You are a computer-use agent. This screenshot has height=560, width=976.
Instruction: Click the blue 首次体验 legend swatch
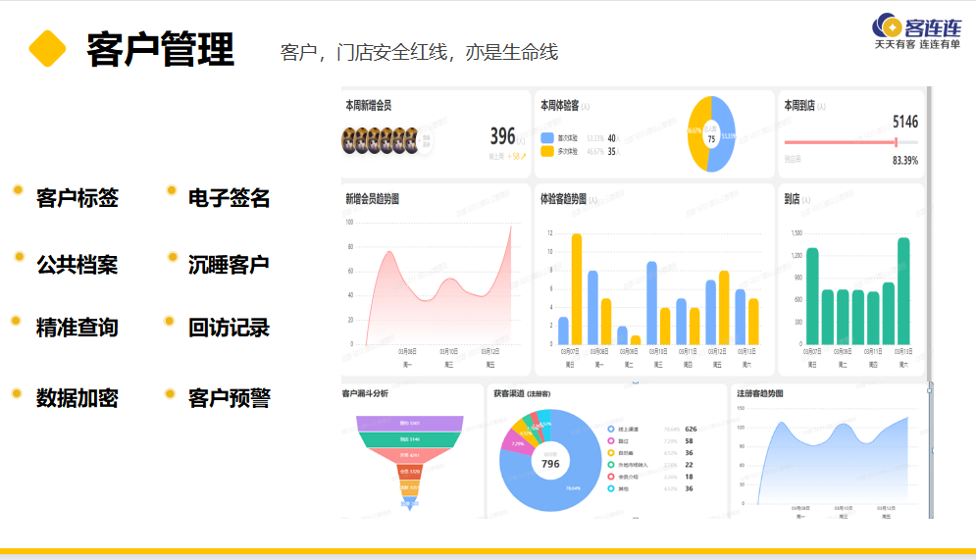(547, 138)
